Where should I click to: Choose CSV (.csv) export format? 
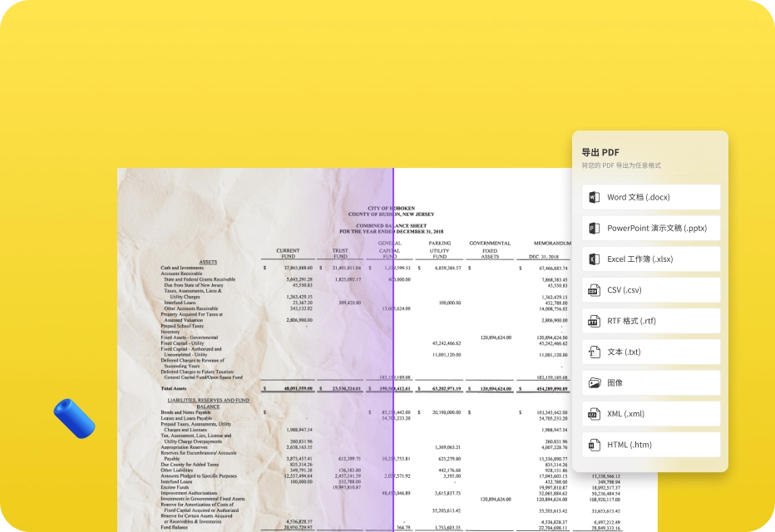coord(651,290)
